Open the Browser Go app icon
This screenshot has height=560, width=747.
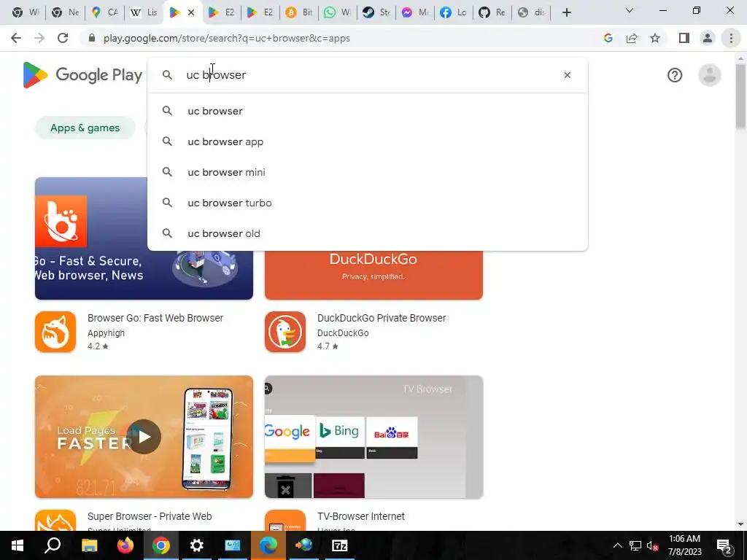tap(55, 332)
